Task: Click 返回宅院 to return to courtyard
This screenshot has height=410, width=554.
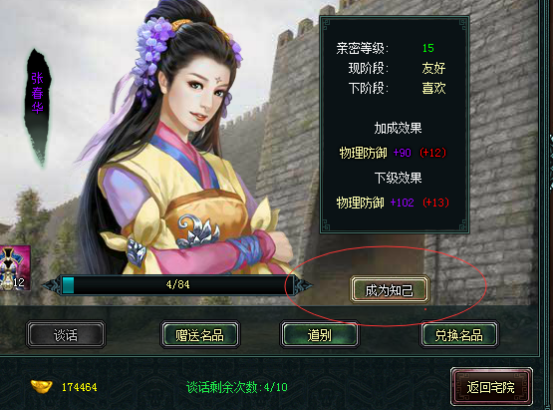Action: click(x=491, y=387)
